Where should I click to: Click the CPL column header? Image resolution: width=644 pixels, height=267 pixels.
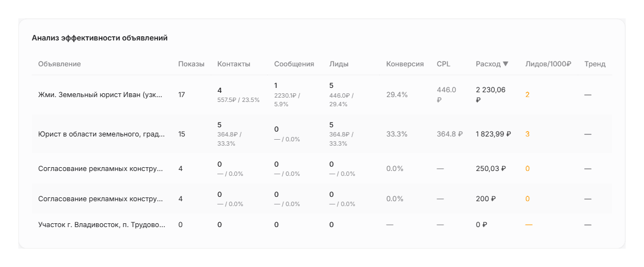pos(444,64)
